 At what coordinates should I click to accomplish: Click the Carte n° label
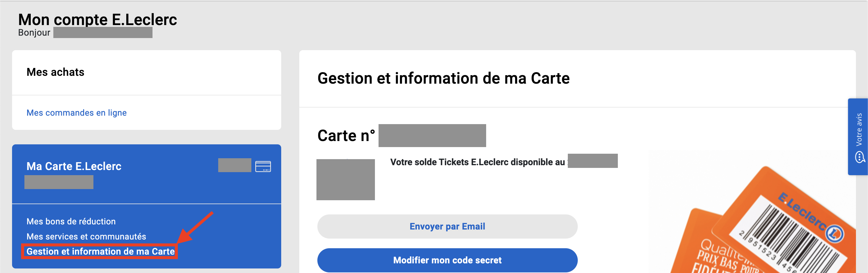pyautogui.click(x=346, y=136)
